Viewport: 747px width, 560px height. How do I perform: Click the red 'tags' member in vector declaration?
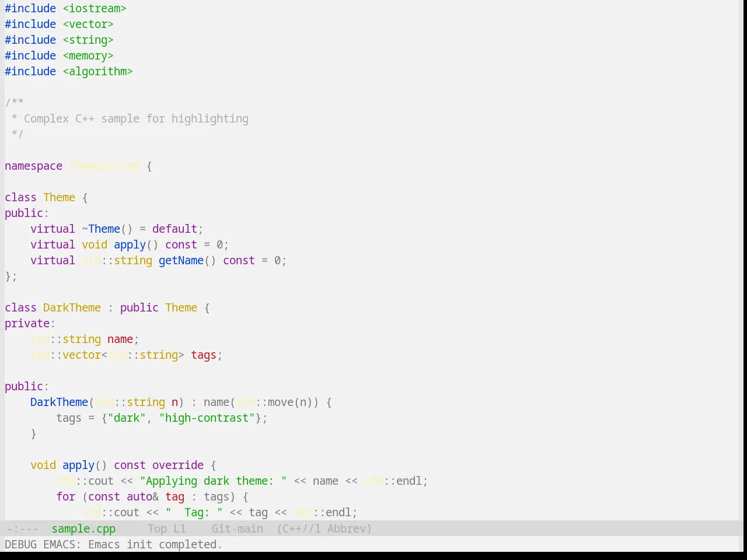tap(204, 355)
